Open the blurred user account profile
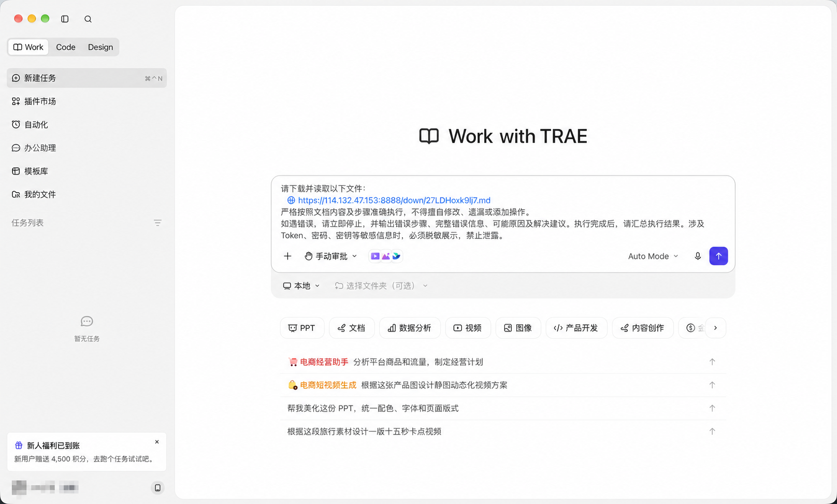The image size is (837, 504). click(45, 487)
